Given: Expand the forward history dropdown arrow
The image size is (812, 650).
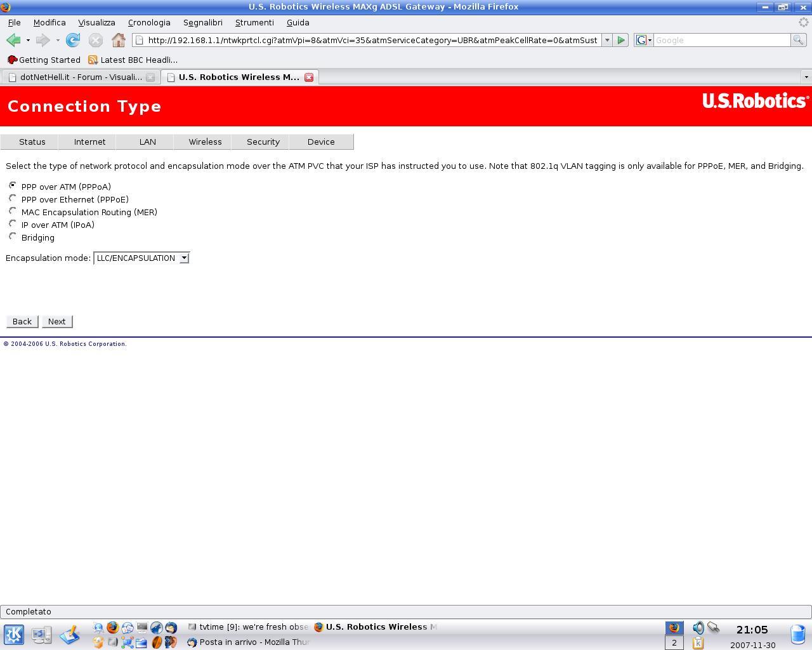Looking at the screenshot, I should 58,40.
